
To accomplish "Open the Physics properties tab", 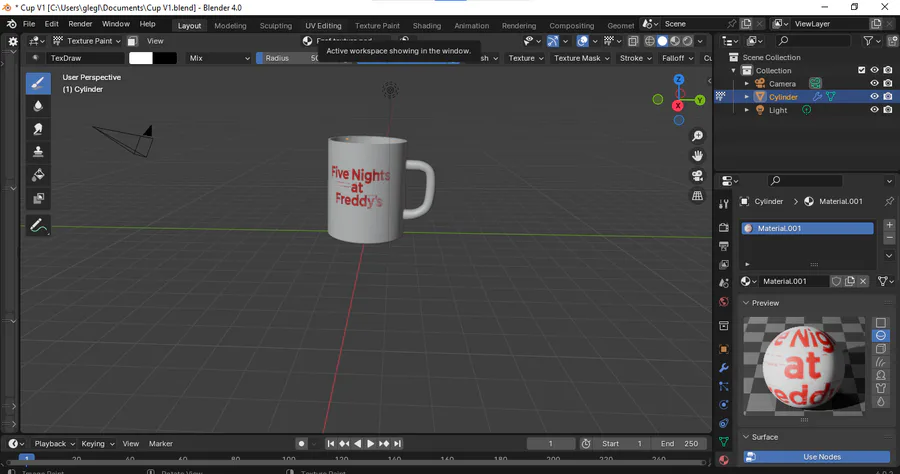I will click(724, 405).
